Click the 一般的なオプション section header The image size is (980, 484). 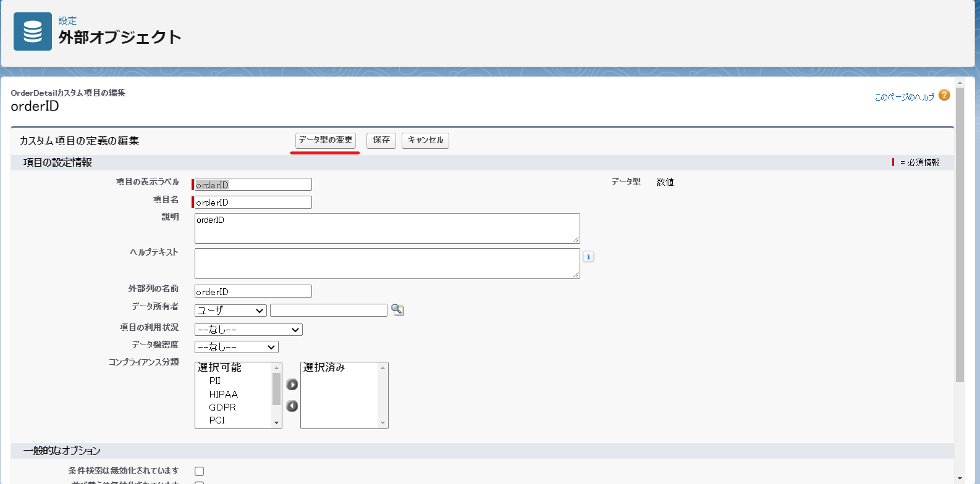pyautogui.click(x=483, y=451)
